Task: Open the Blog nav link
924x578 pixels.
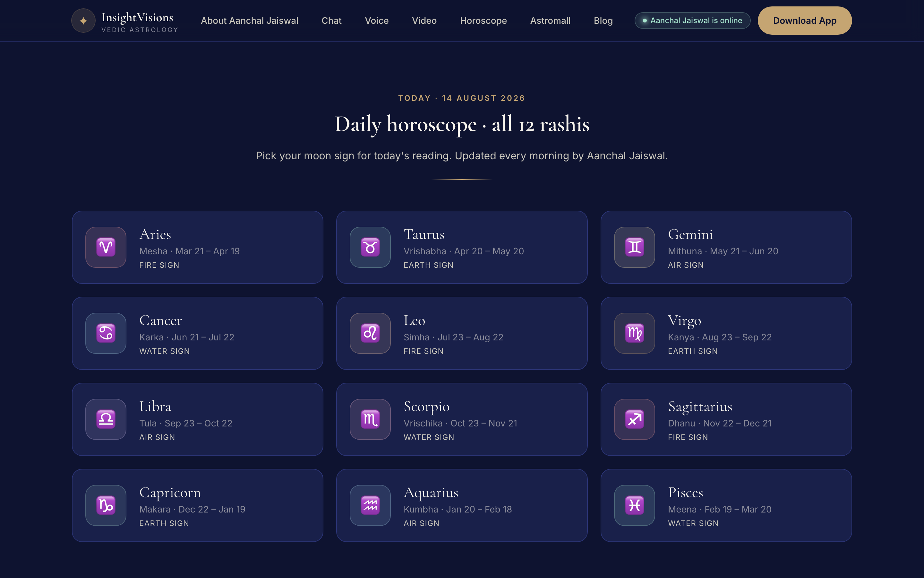Action: [603, 21]
